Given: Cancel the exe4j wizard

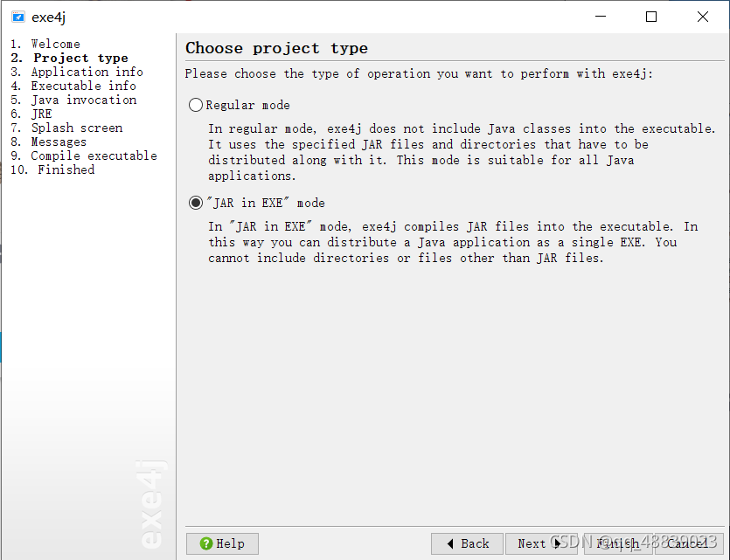Looking at the screenshot, I should coord(687,543).
